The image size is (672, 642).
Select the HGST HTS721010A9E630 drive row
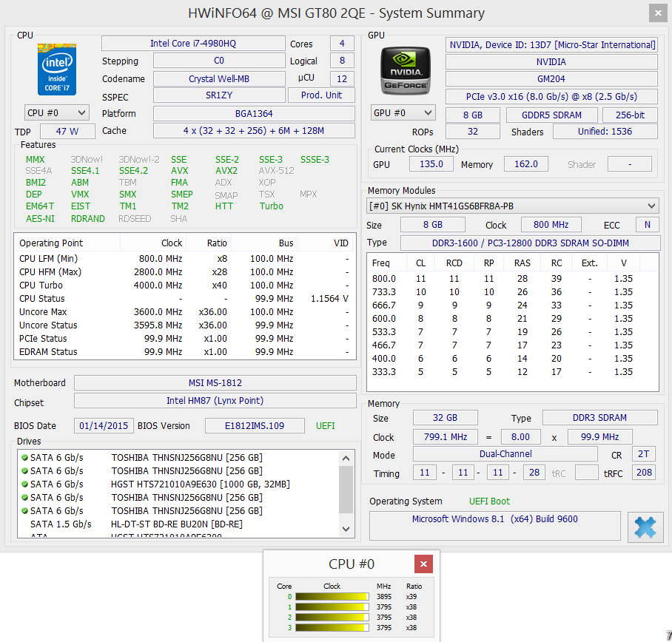point(178,484)
